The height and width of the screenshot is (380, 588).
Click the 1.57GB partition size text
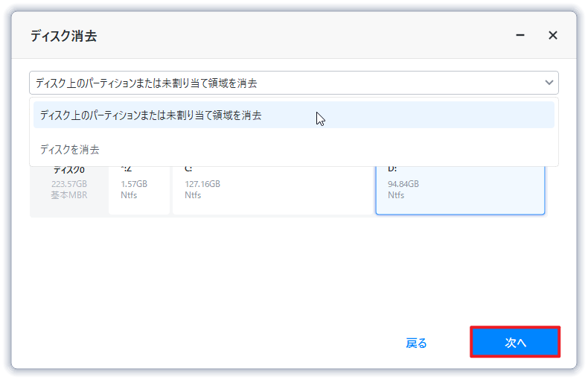[x=134, y=184]
